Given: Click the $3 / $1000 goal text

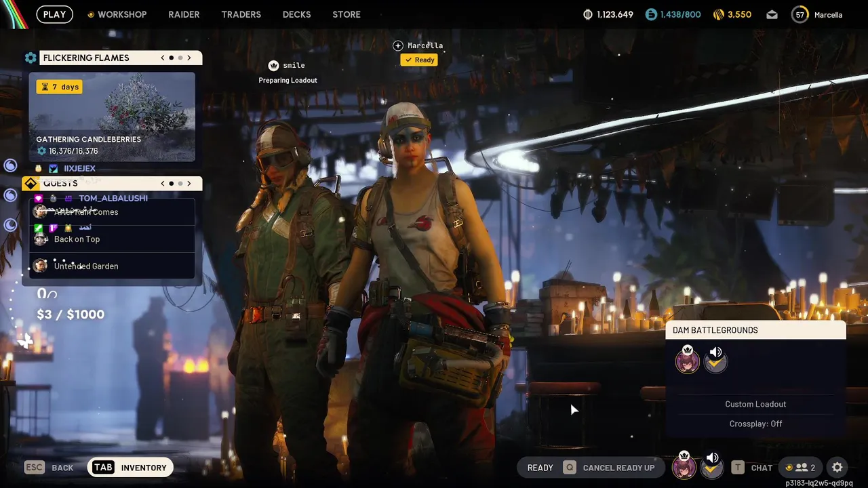Looking at the screenshot, I should pyautogui.click(x=71, y=314).
